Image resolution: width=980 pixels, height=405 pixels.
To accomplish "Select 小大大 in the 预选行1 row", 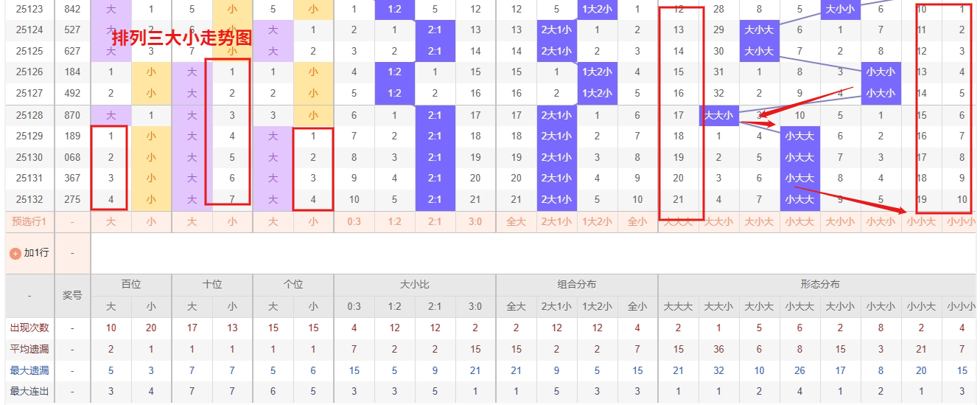I will click(x=799, y=221).
